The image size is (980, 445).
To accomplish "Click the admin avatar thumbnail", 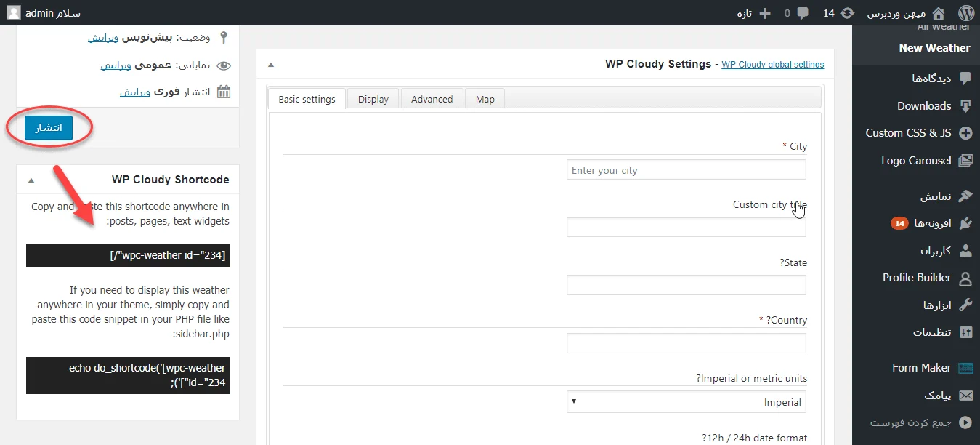I will pyautogui.click(x=14, y=13).
